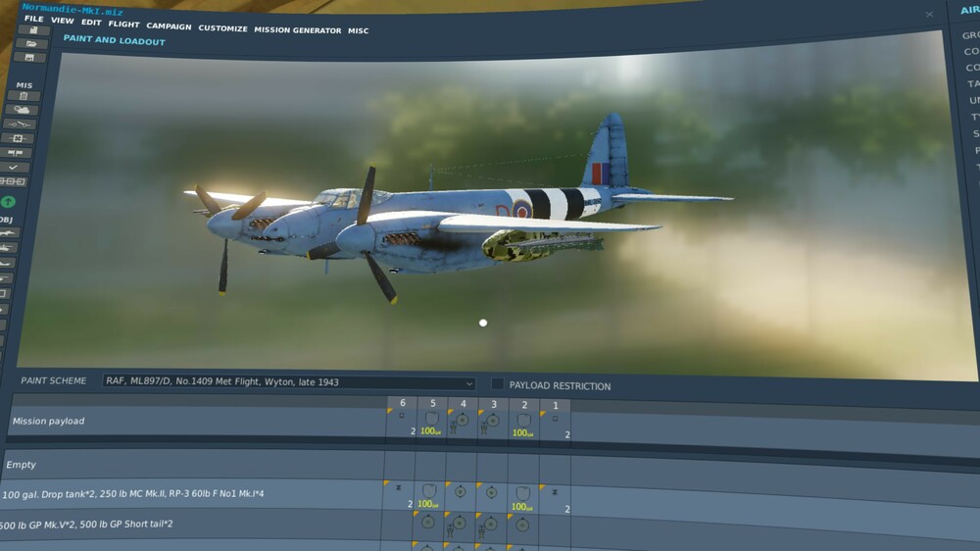The height and width of the screenshot is (551, 980).
Task: Open the MISSION GENERATOR menu
Action: click(298, 30)
